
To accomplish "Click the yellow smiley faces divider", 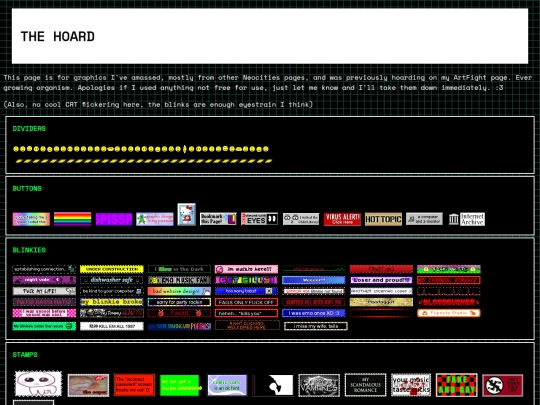I will [141, 149].
